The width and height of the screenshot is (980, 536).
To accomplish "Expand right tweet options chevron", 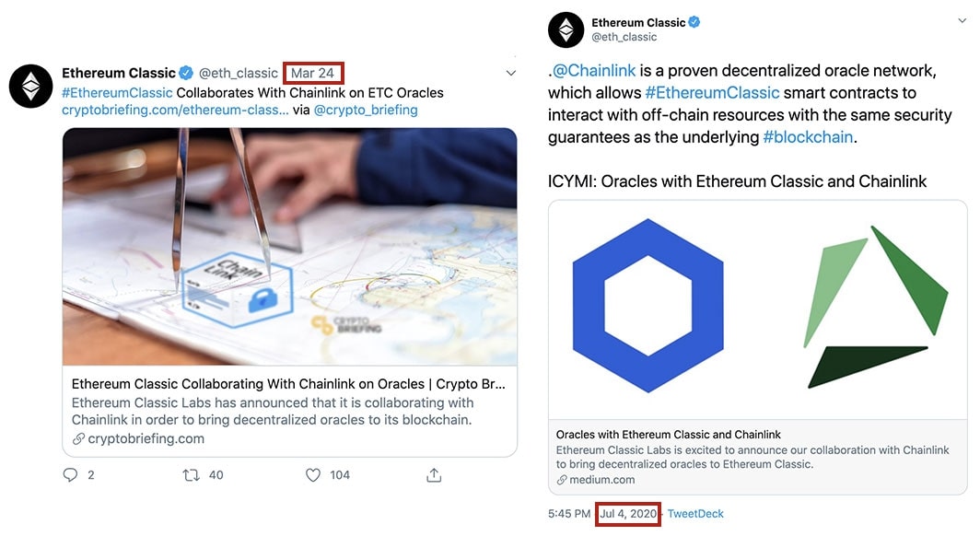I will coord(962,20).
